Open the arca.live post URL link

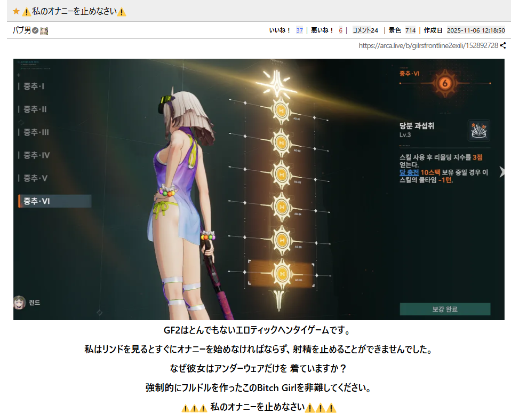[x=428, y=46]
